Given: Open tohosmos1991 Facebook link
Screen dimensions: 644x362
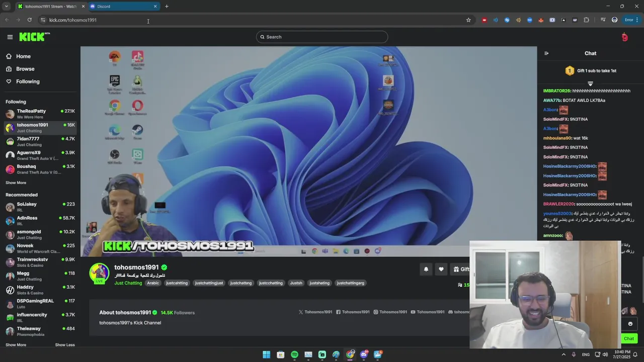Looking at the screenshot, I should tap(353, 312).
